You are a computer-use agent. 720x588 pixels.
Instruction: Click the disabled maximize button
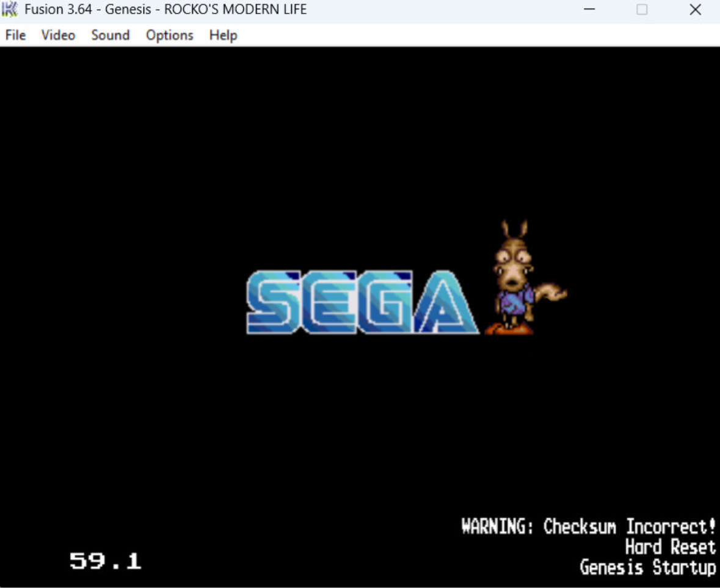[642, 9]
